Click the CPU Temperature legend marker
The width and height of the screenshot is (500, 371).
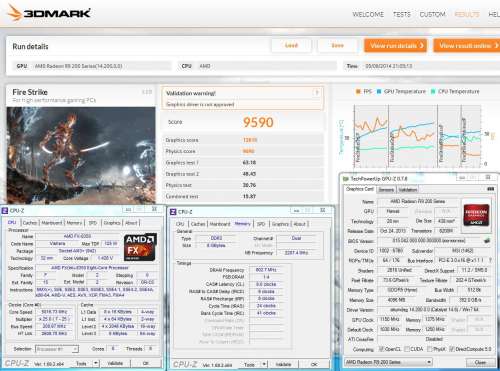(433, 91)
